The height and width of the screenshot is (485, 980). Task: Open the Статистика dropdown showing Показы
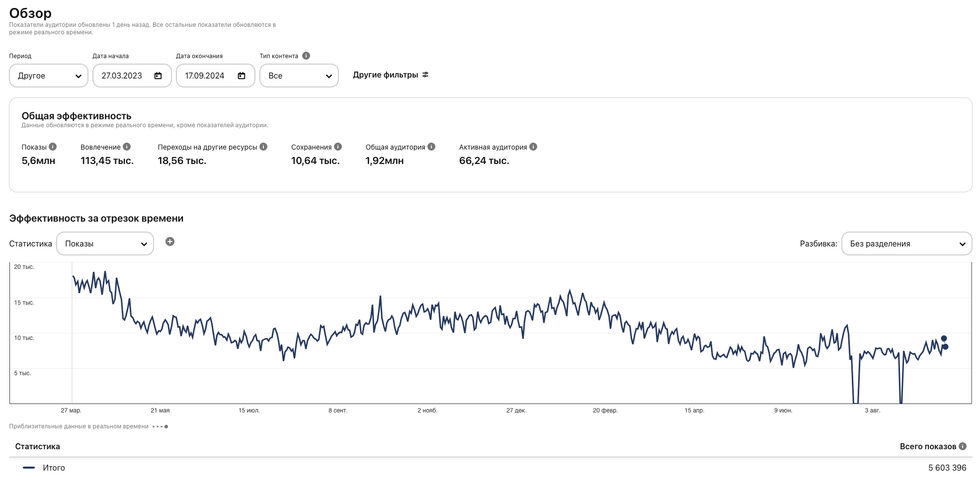pos(105,243)
